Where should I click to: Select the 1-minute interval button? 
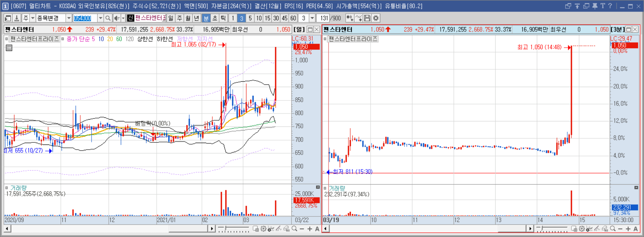(233, 18)
